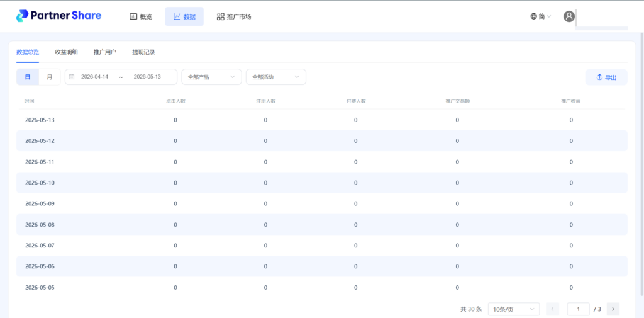Select the 数据 navigation item
The image size is (644, 318).
point(184,16)
